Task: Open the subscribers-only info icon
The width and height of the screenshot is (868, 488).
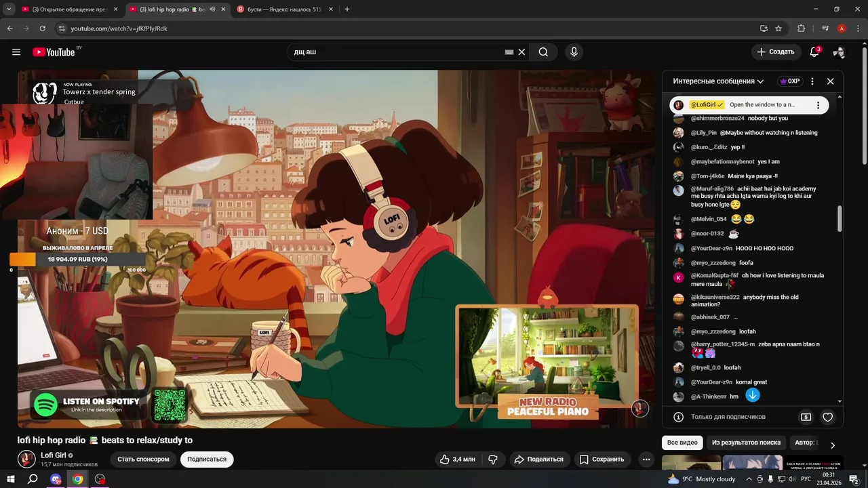Action: click(x=678, y=417)
